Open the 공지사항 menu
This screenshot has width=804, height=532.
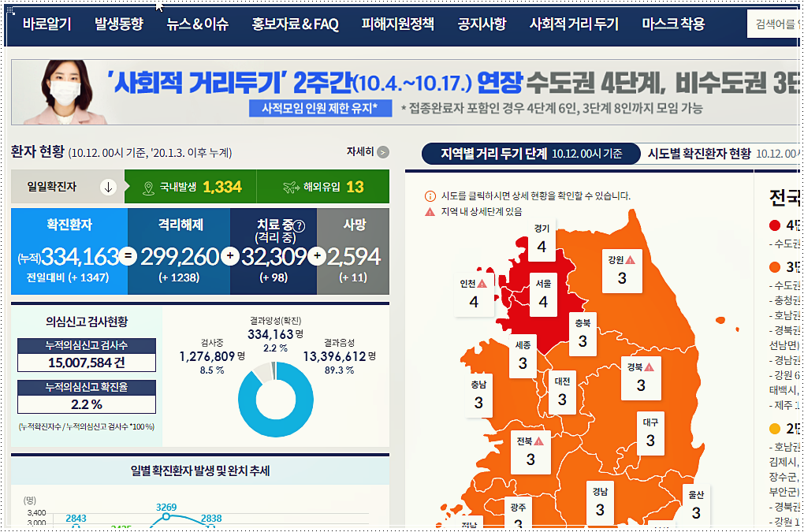pos(482,24)
